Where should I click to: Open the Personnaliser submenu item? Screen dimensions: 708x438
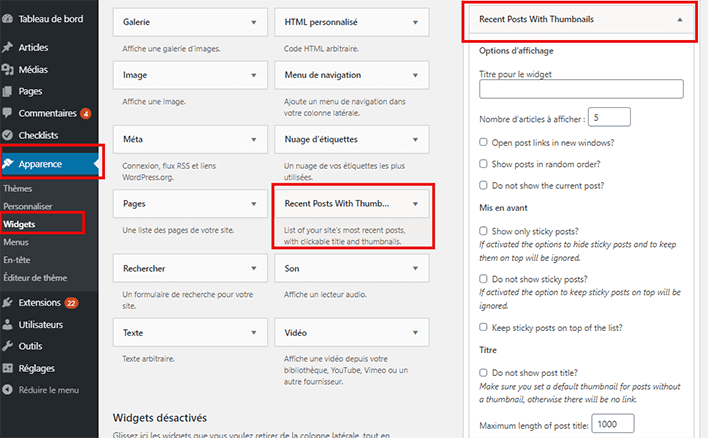click(x=28, y=206)
